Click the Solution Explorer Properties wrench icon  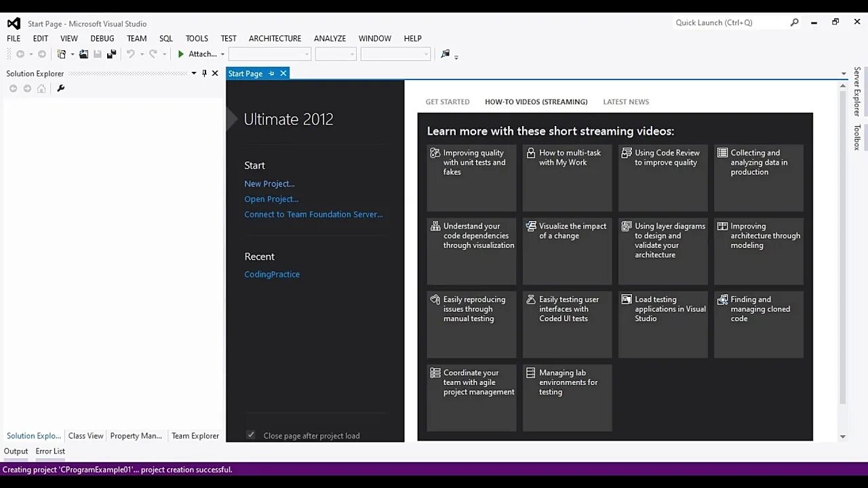tap(60, 88)
